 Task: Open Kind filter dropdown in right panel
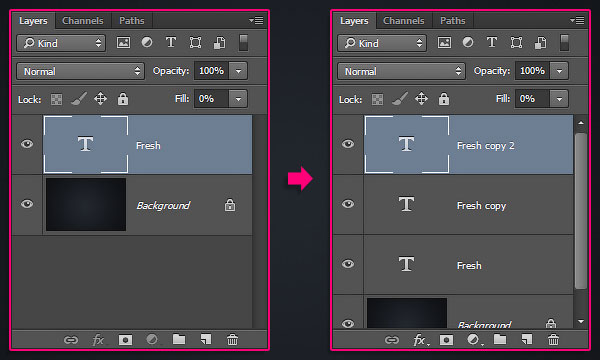tap(382, 43)
